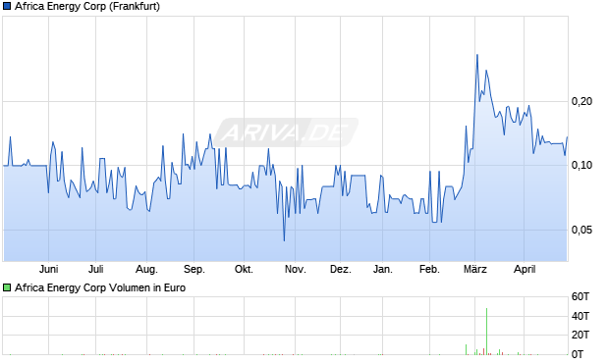Click the 'Africa Energy Corp (Frankfurt)' chart title
This screenshot has height=364, width=609.
click(87, 7)
